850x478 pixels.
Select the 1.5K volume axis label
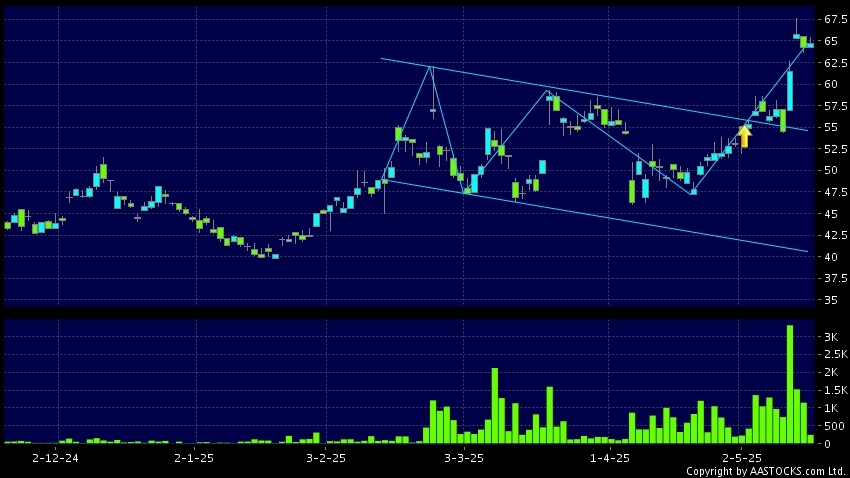(835, 390)
